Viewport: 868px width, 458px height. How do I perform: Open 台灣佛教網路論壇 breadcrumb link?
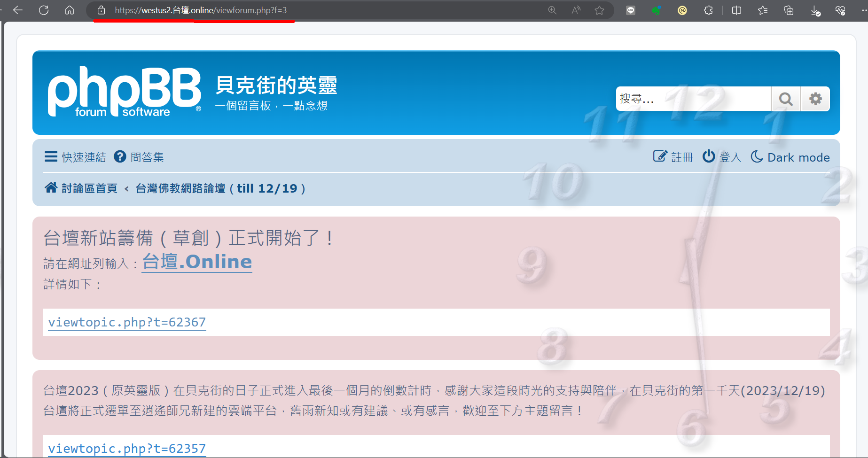(x=220, y=188)
